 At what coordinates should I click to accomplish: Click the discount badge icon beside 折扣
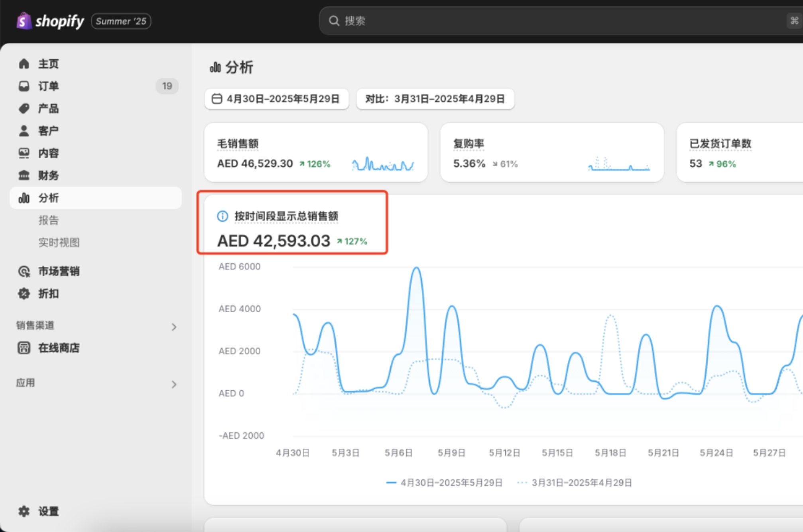pyautogui.click(x=24, y=294)
